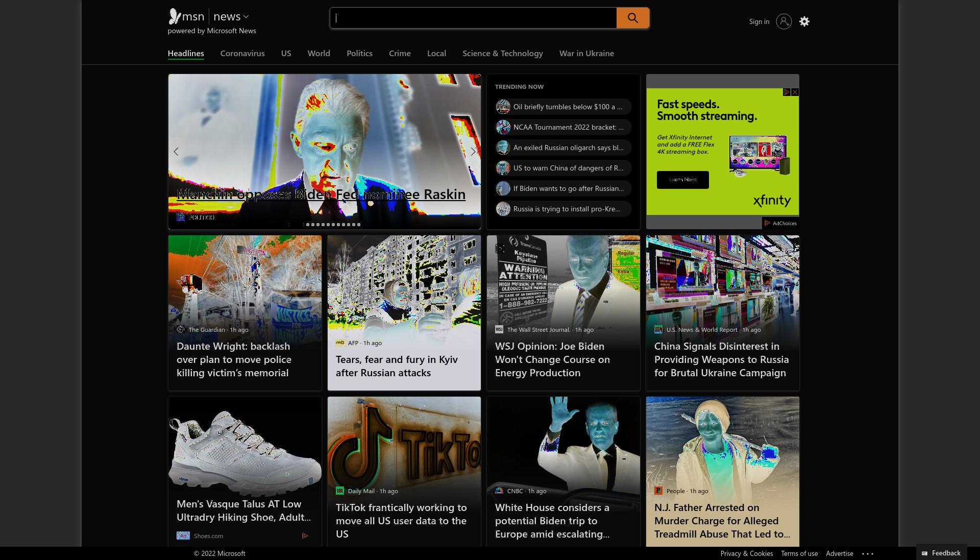Viewport: 980px width, 560px height.
Task: Open the War in Ukraine tab
Action: [x=586, y=54]
